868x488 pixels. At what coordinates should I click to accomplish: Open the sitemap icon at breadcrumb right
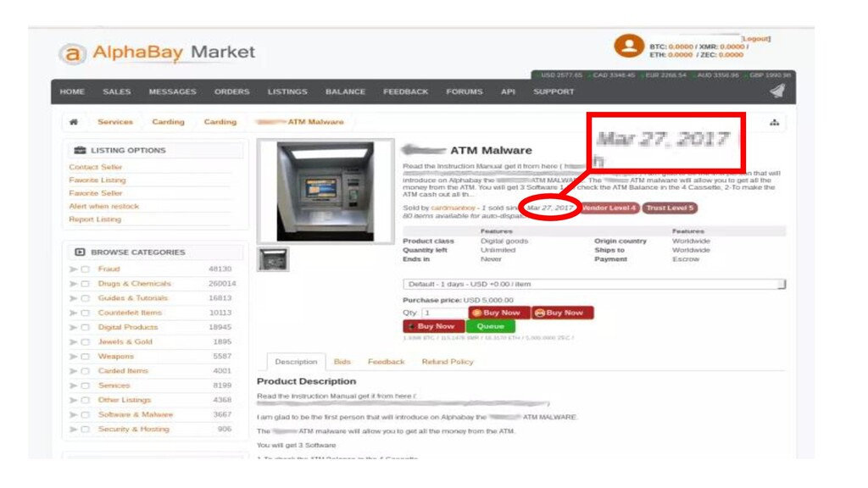tap(775, 122)
